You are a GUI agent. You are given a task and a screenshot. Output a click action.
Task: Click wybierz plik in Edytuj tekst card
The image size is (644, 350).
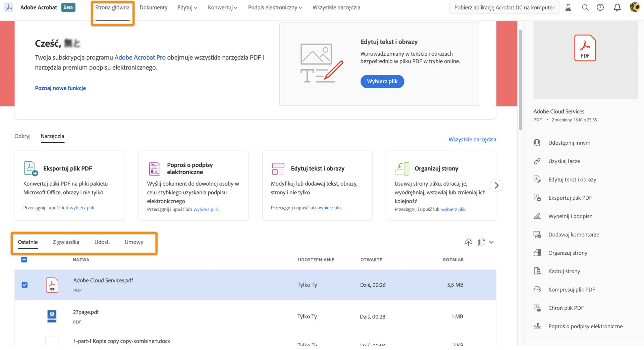point(329,208)
